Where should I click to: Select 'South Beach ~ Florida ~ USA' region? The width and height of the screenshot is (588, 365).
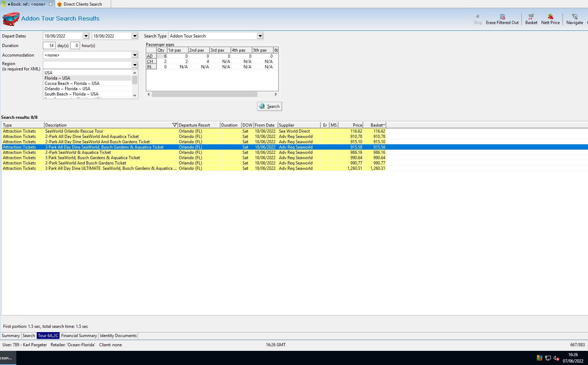tap(87, 94)
